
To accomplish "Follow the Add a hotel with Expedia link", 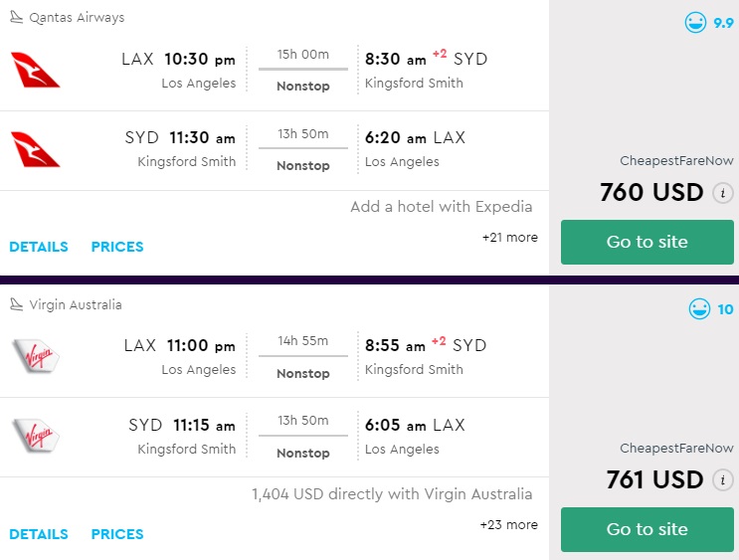I will click(441, 207).
